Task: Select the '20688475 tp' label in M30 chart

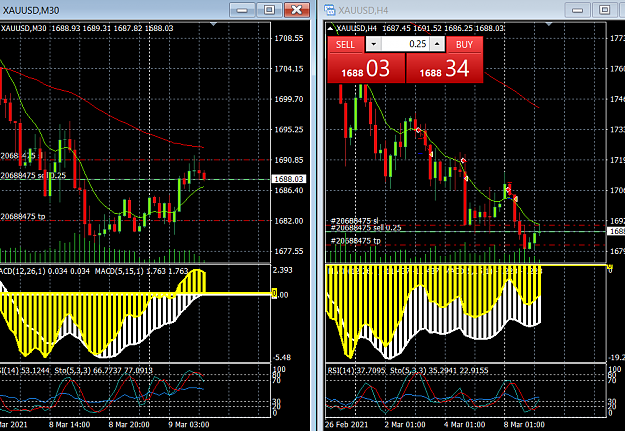Action: pos(23,216)
